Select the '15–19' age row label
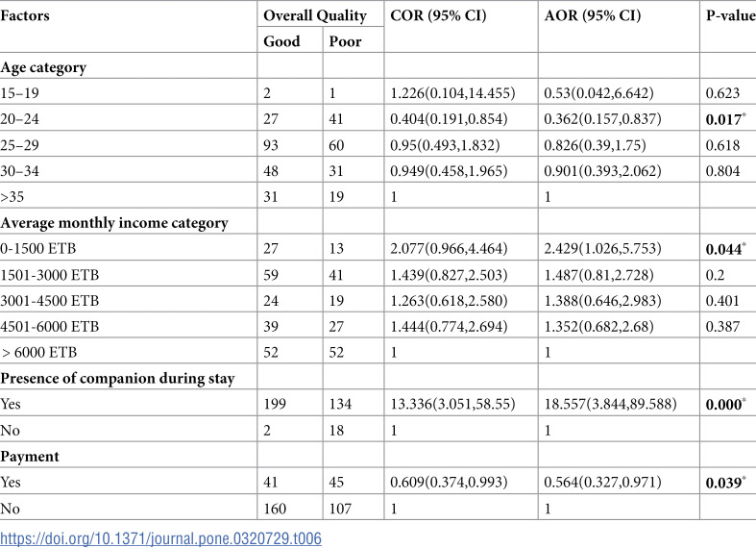 [20, 93]
